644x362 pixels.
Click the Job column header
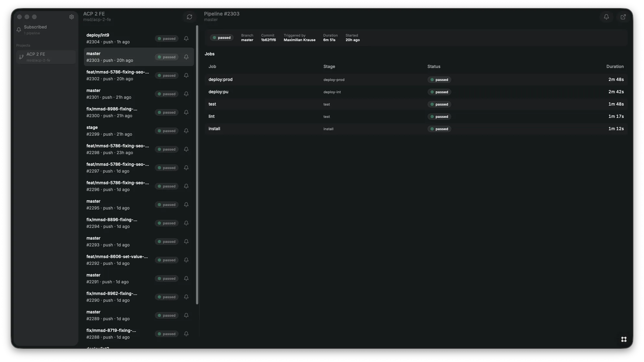point(212,67)
